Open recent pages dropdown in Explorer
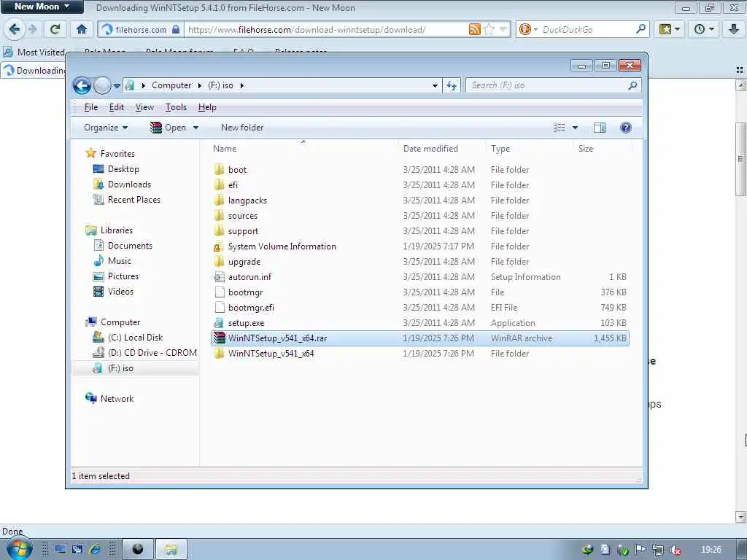747x560 pixels. click(x=117, y=86)
